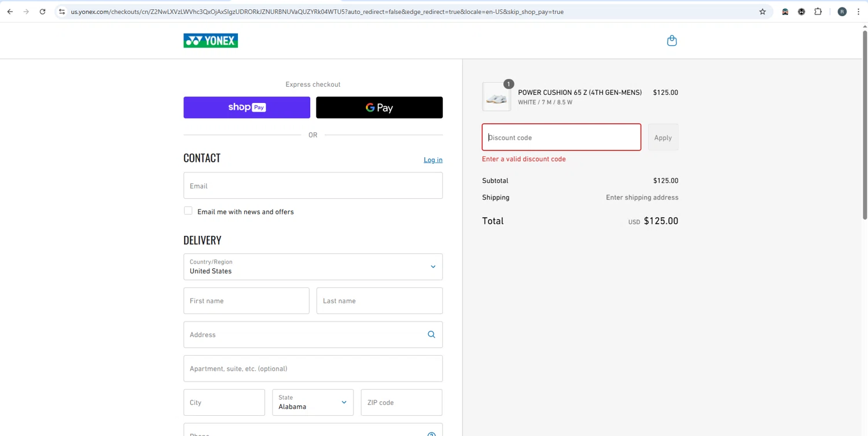Click the Discount code field
Screen dimensions: 868x436
pos(561,138)
